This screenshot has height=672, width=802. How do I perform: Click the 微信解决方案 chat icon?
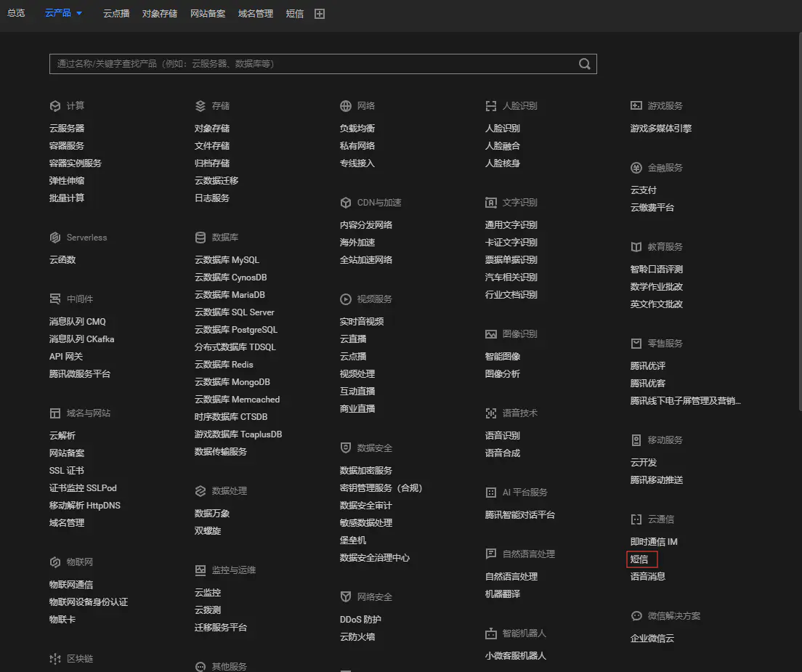coord(636,616)
